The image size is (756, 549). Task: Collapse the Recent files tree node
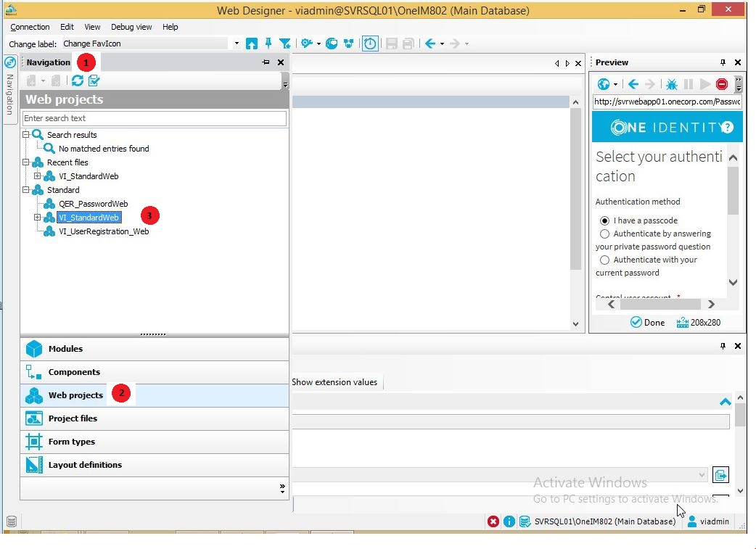pos(25,162)
